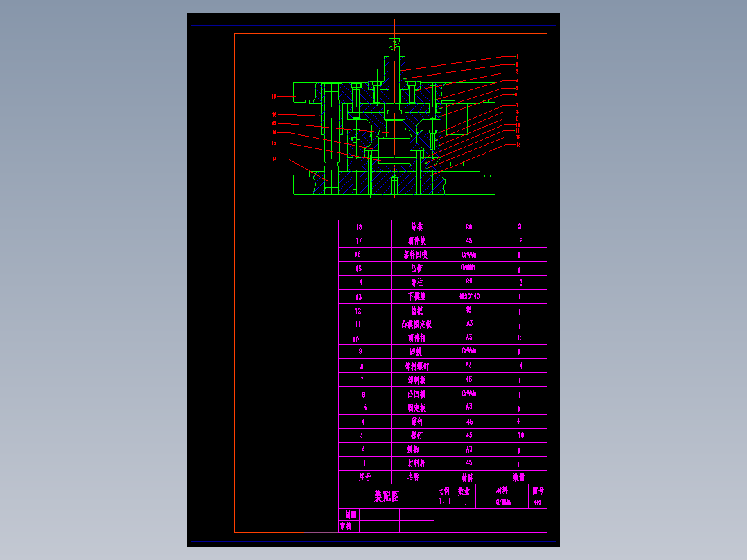The width and height of the screenshot is (747, 560).
Task: Click the 导套 row in the parts list
Action: 416,227
